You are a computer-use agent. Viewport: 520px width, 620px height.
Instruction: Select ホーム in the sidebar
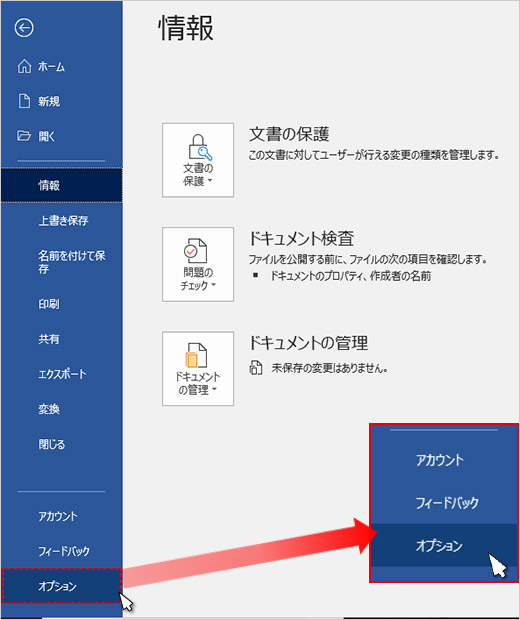[61, 66]
